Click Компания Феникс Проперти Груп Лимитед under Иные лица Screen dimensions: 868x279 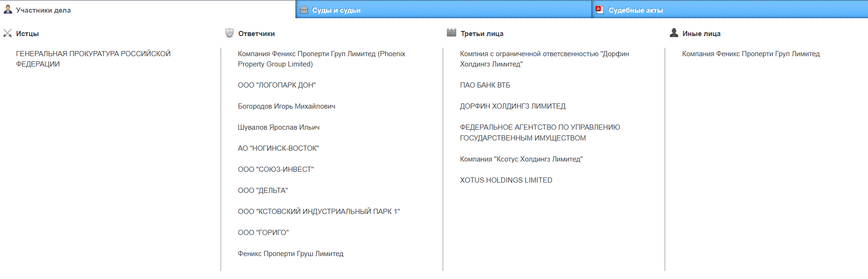pyautogui.click(x=751, y=54)
